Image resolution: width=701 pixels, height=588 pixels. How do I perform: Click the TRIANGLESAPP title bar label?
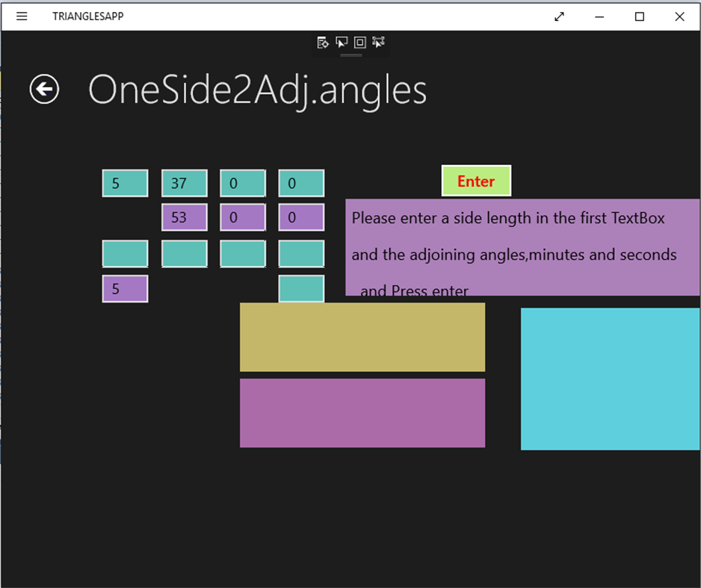pyautogui.click(x=87, y=16)
